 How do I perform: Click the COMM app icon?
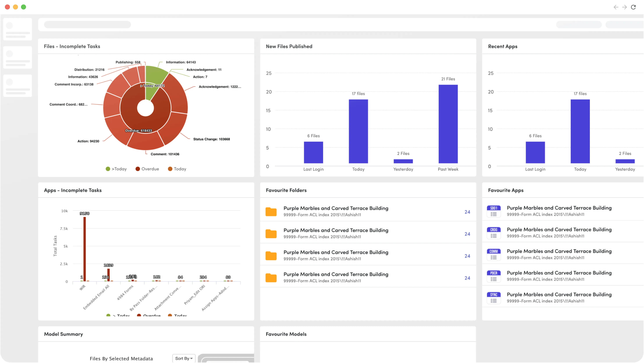[494, 255]
